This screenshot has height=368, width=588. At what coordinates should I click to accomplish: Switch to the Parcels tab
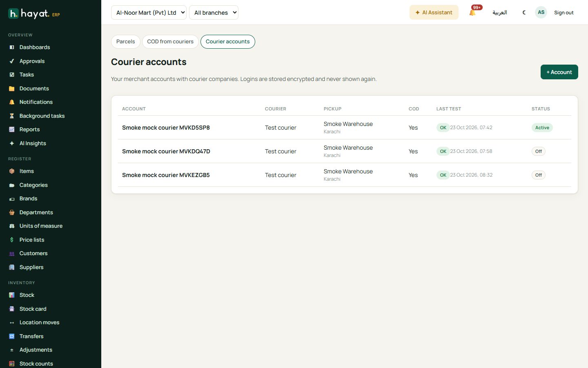(x=125, y=42)
